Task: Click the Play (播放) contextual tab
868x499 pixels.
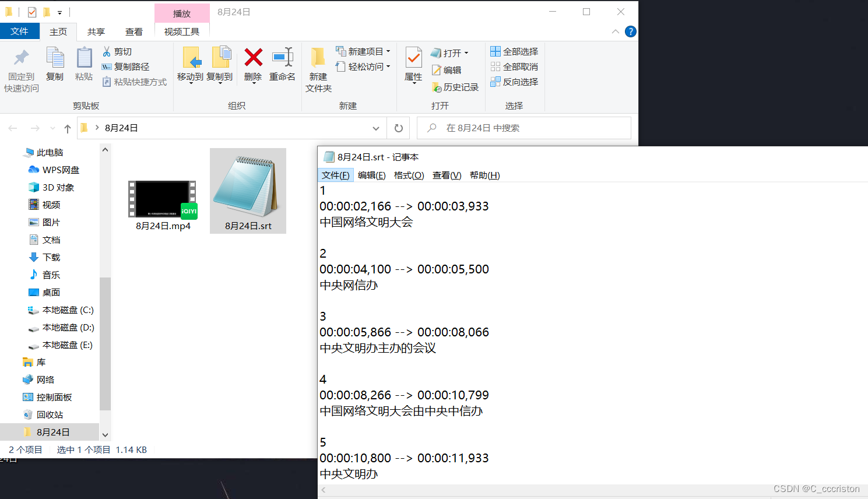Action: (182, 13)
